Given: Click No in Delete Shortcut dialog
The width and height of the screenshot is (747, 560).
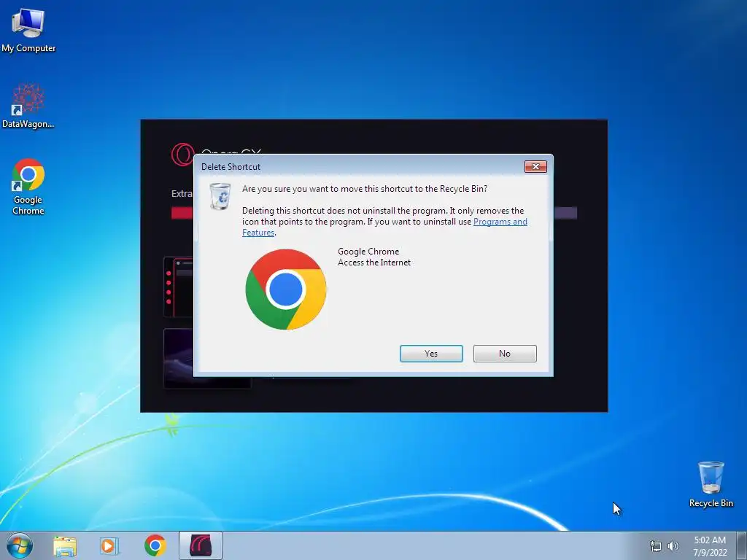Looking at the screenshot, I should click(x=505, y=354).
